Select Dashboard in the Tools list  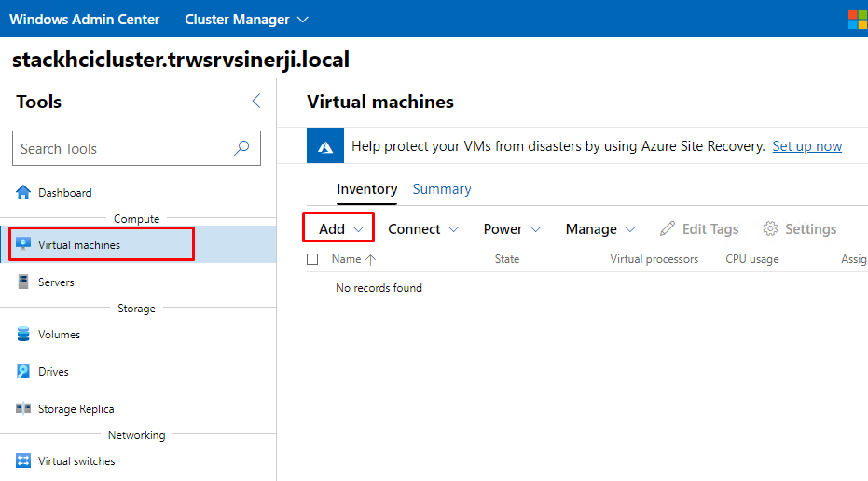pyautogui.click(x=138, y=193)
